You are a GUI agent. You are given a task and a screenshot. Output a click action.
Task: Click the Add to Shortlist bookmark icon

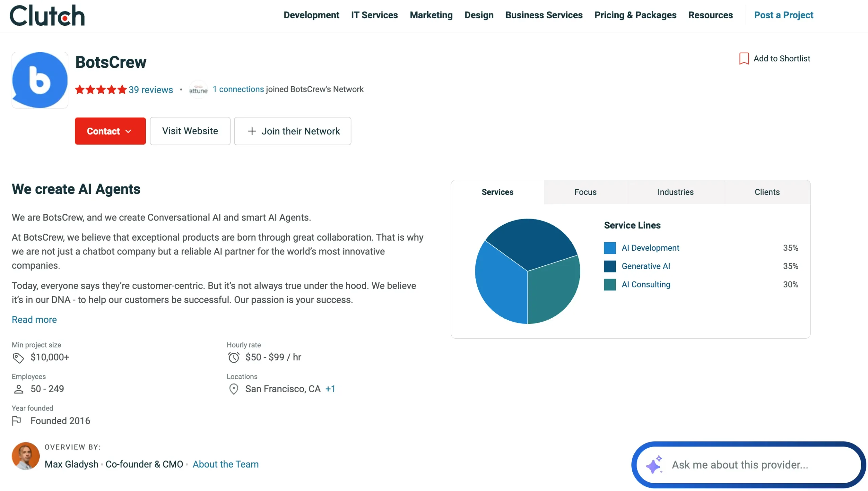744,58
